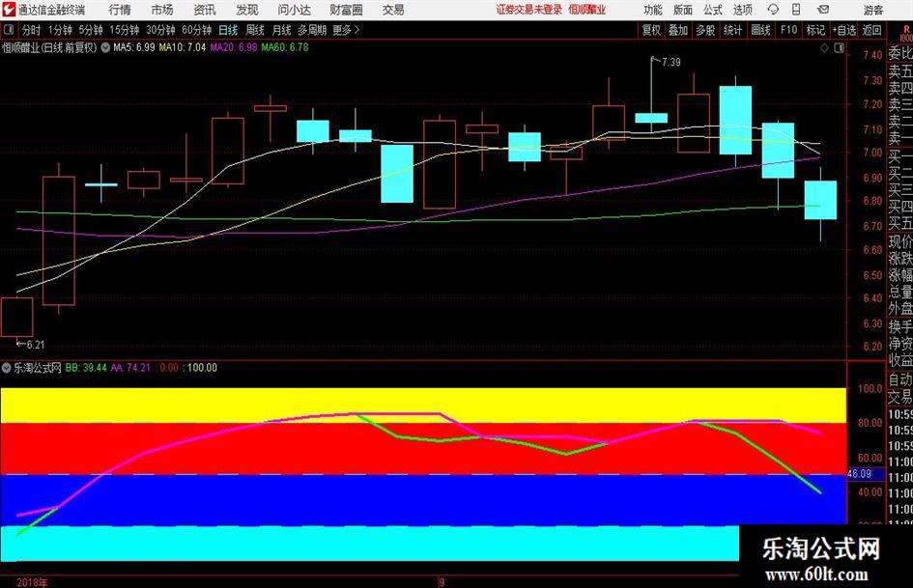Screen dimensions: 913x588
Task: Click the 返回 back button
Action: click(871, 30)
